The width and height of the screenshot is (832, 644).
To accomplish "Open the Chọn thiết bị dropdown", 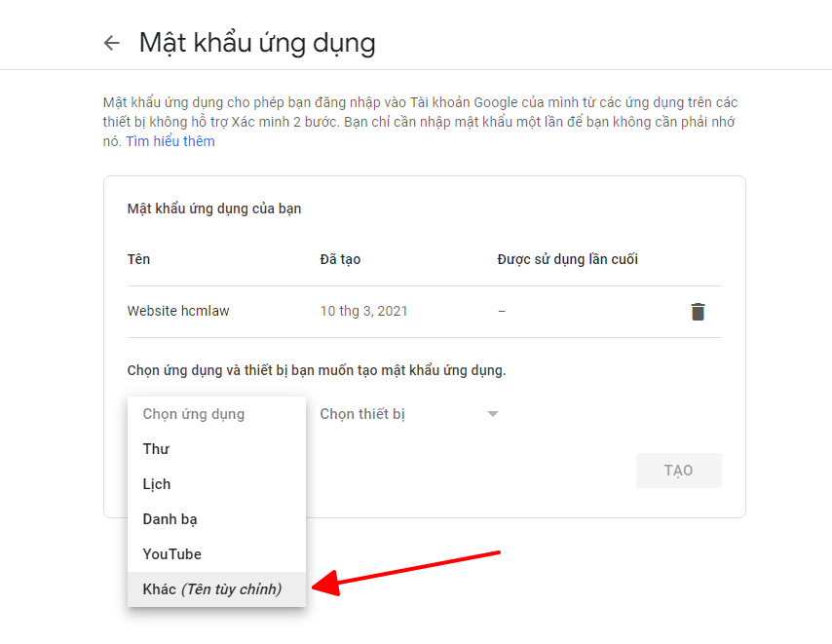I will (x=409, y=414).
